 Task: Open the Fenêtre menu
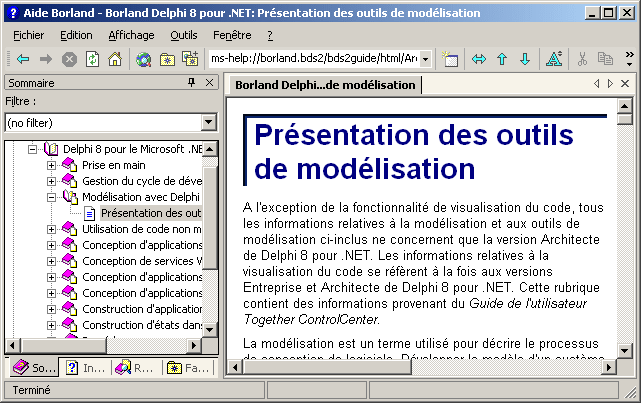(232, 36)
